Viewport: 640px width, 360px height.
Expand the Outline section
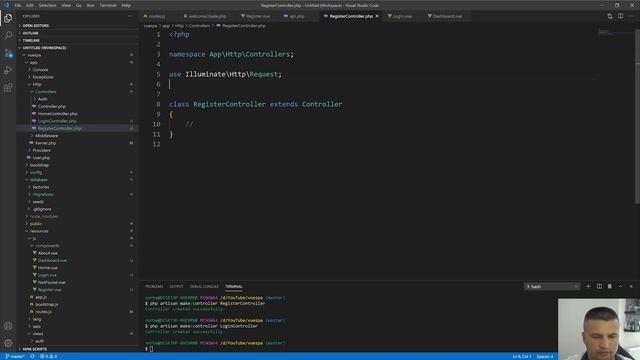pyautogui.click(x=30, y=33)
